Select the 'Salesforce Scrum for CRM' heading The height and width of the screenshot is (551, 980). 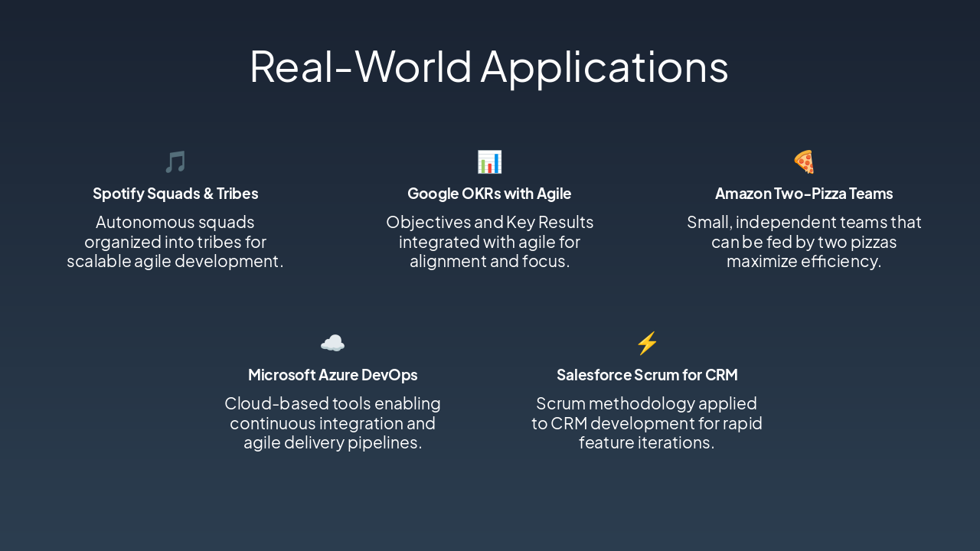pyautogui.click(x=647, y=375)
